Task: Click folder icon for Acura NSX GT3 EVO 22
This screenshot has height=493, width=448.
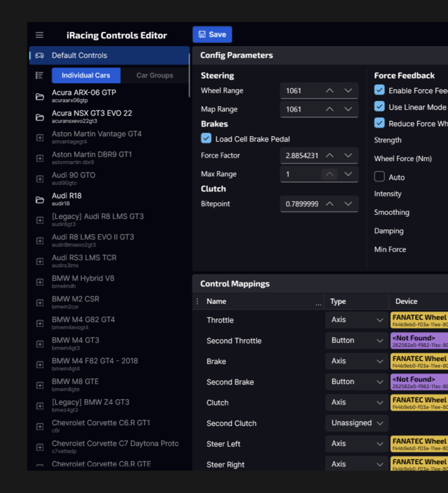Action: tap(39, 117)
